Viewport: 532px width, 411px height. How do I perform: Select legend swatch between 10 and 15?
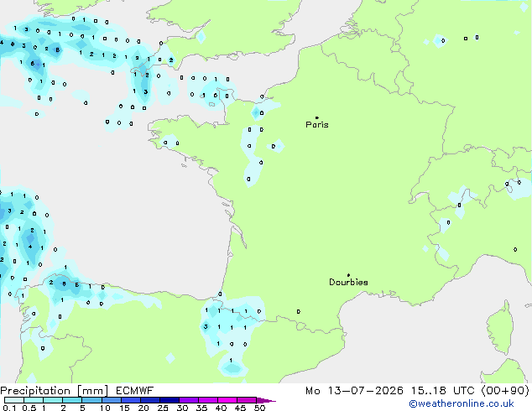click(111, 400)
